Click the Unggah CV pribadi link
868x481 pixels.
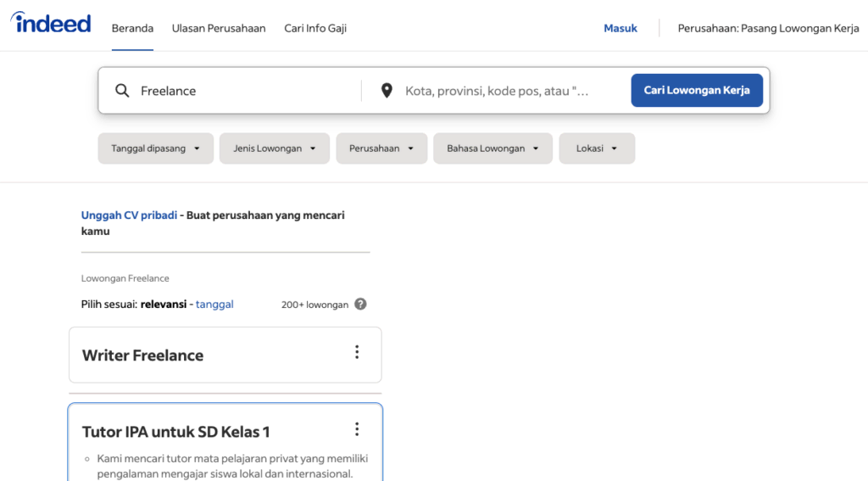pos(129,215)
